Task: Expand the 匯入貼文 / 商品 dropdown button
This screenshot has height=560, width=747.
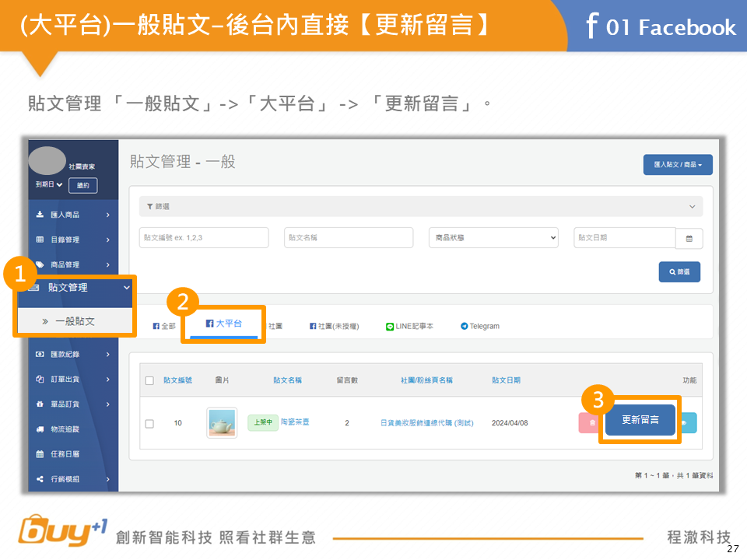Action: pos(677,165)
